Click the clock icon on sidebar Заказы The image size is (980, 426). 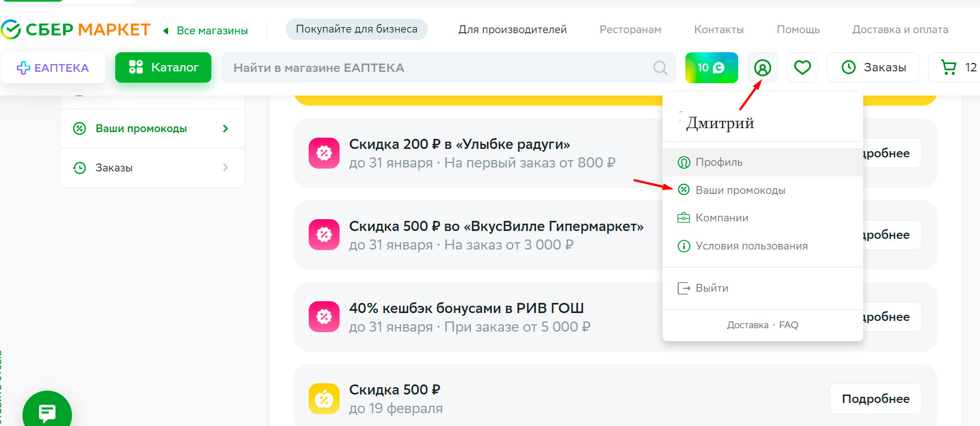point(80,167)
